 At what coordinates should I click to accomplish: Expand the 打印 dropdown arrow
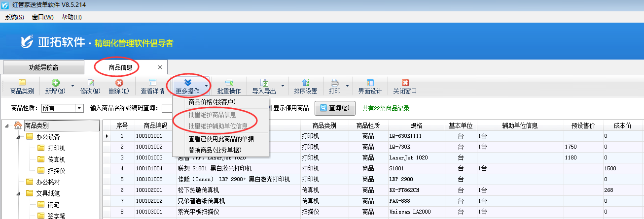347,86
